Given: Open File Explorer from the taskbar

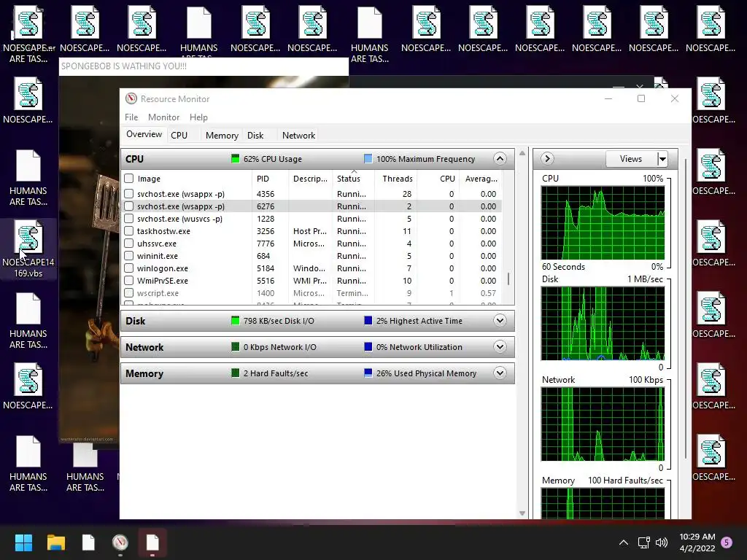Looking at the screenshot, I should pyautogui.click(x=55, y=542).
